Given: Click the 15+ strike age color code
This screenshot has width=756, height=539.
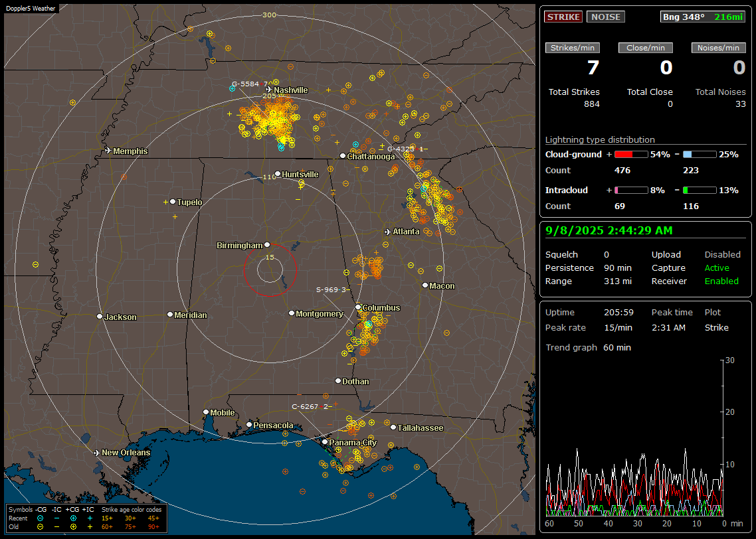Looking at the screenshot, I should point(107,518).
